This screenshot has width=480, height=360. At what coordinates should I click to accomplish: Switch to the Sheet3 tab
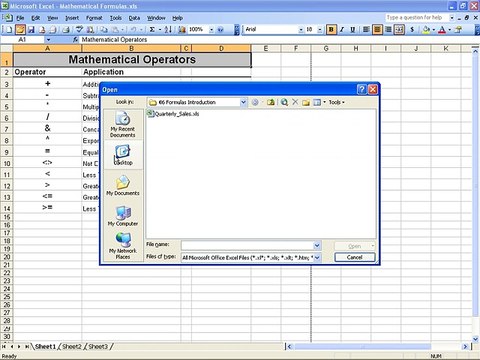click(x=98, y=347)
